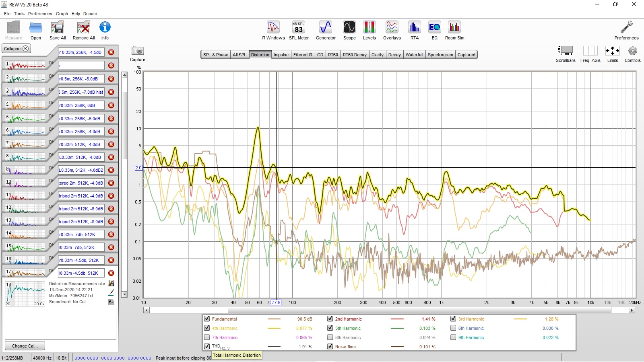The height and width of the screenshot is (362, 644).
Task: Open the Tools menu
Action: [19, 14]
